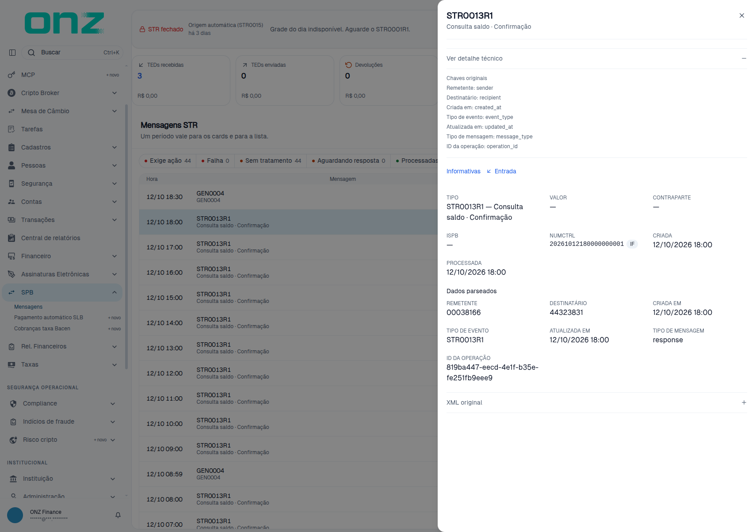Viewport: 756px width, 532px height.
Task: Open Tarefas via its task icon
Action: tap(11, 130)
